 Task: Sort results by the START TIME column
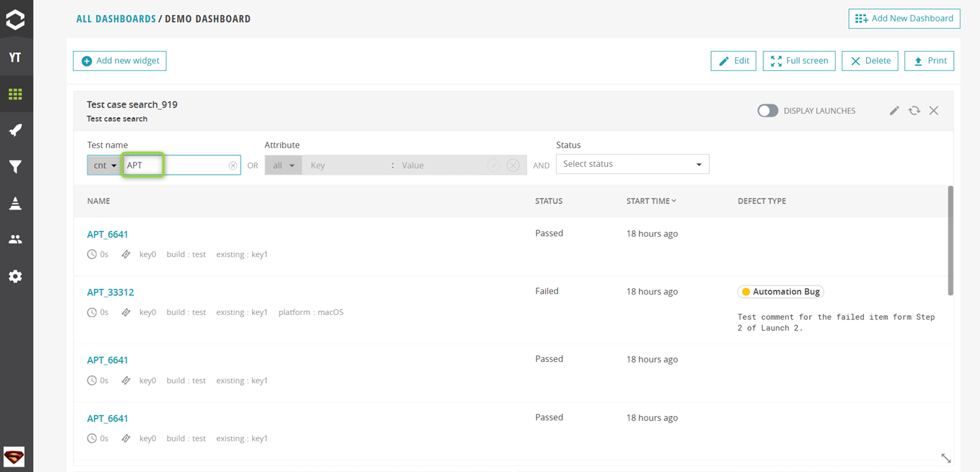(651, 201)
